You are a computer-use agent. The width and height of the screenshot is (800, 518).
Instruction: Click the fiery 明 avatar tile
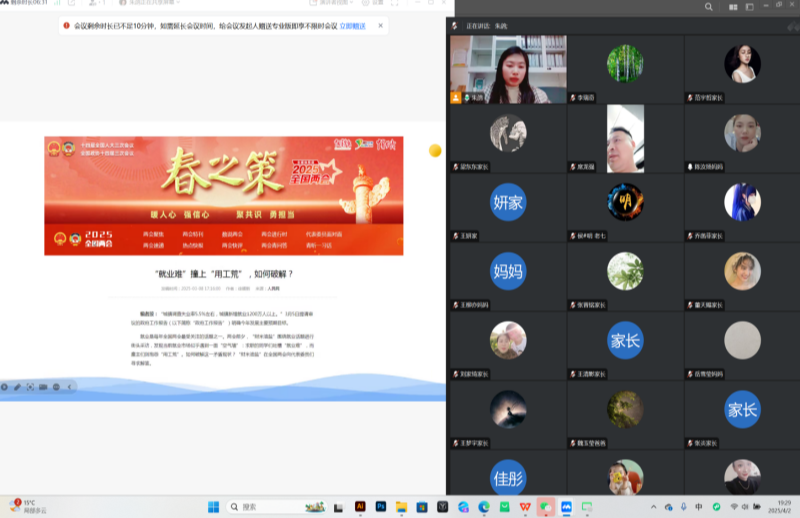(x=625, y=202)
